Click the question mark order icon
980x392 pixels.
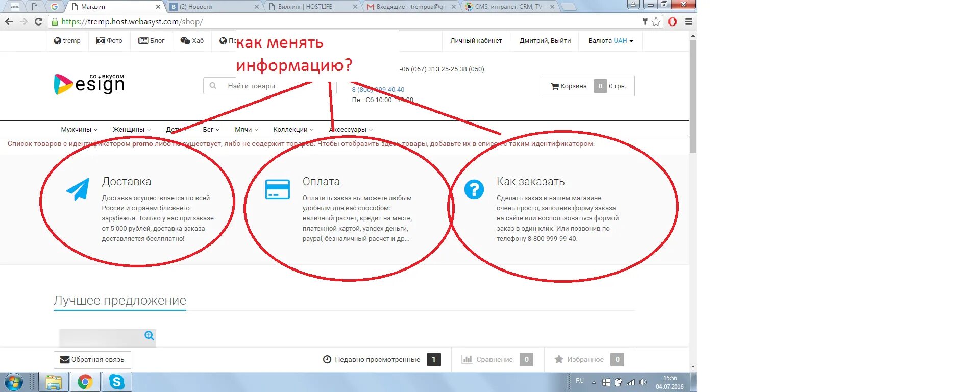pyautogui.click(x=474, y=189)
